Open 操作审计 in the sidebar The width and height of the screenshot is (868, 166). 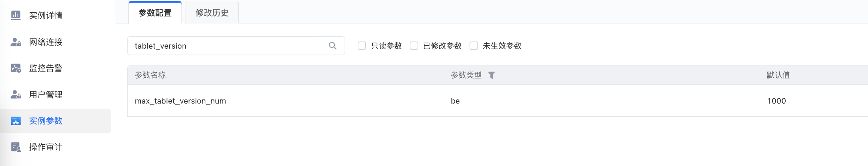[46, 147]
